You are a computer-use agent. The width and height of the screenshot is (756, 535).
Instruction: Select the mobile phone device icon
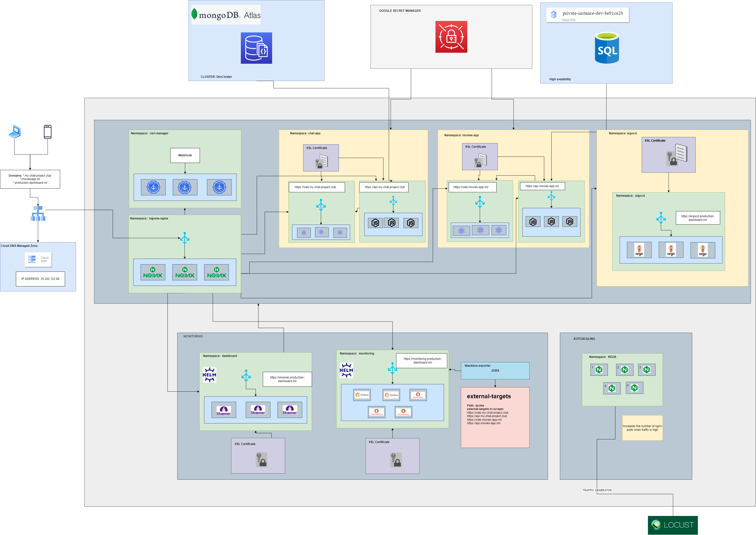tap(48, 132)
